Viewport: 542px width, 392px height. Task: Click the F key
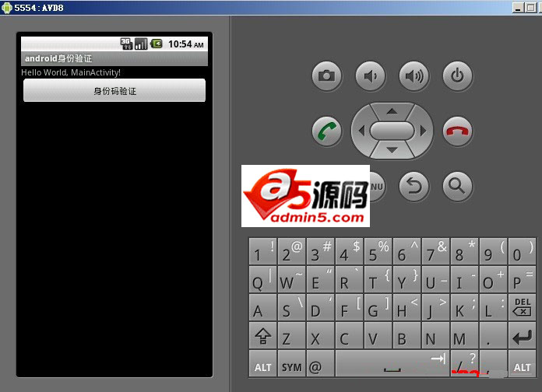tap(349, 307)
